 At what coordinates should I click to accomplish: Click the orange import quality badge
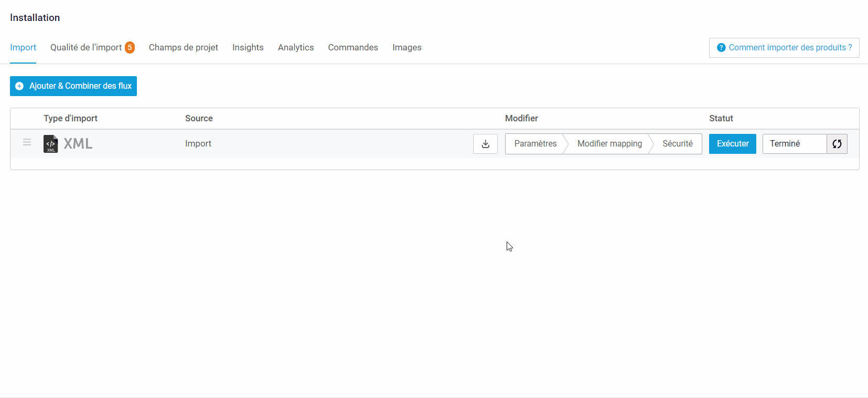point(130,48)
